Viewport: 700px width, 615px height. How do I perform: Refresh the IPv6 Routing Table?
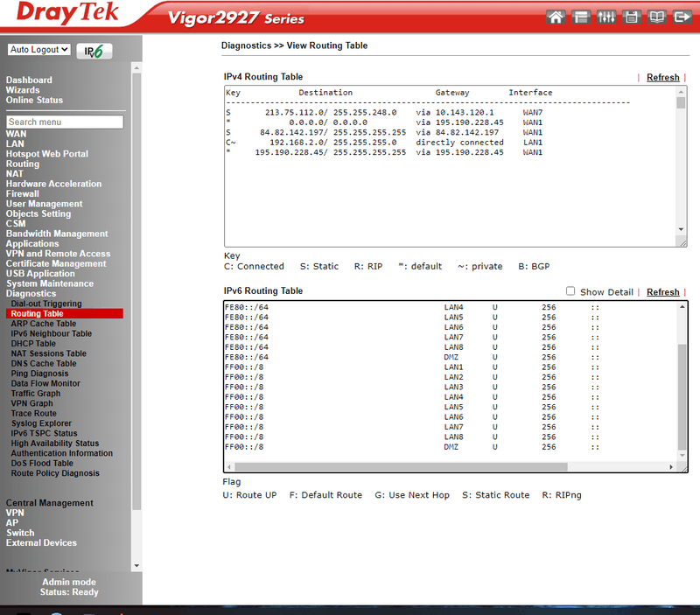[663, 292]
